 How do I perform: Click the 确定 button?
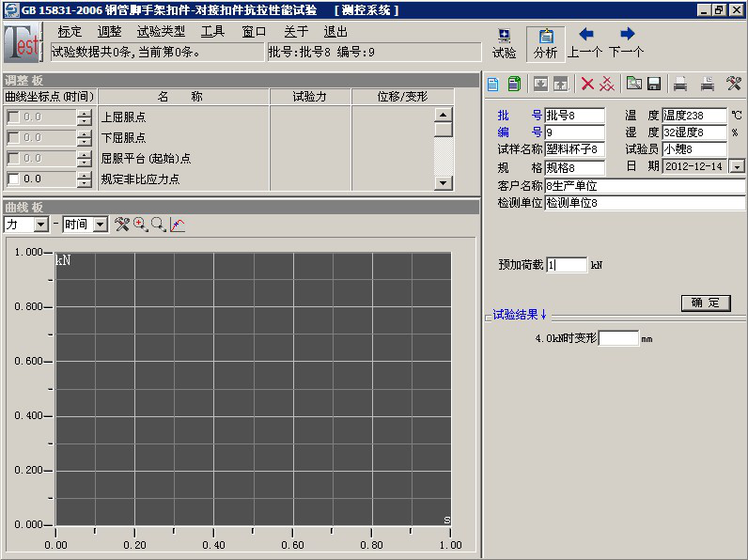coord(705,303)
